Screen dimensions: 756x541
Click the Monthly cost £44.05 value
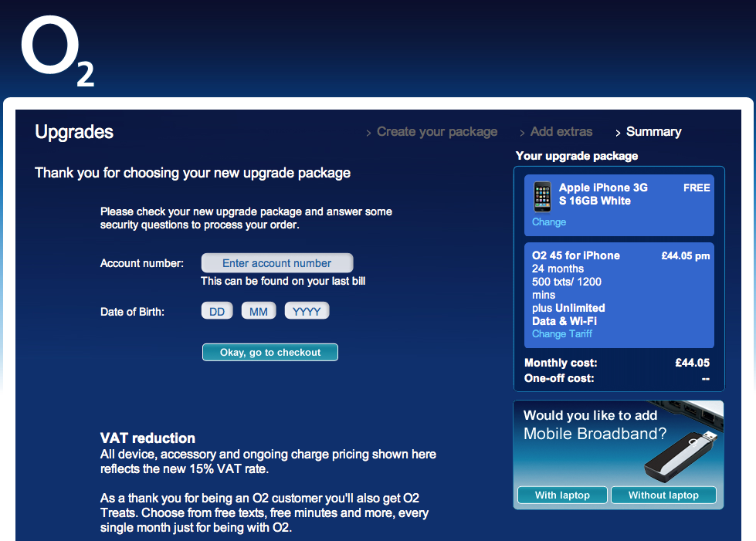pos(693,363)
